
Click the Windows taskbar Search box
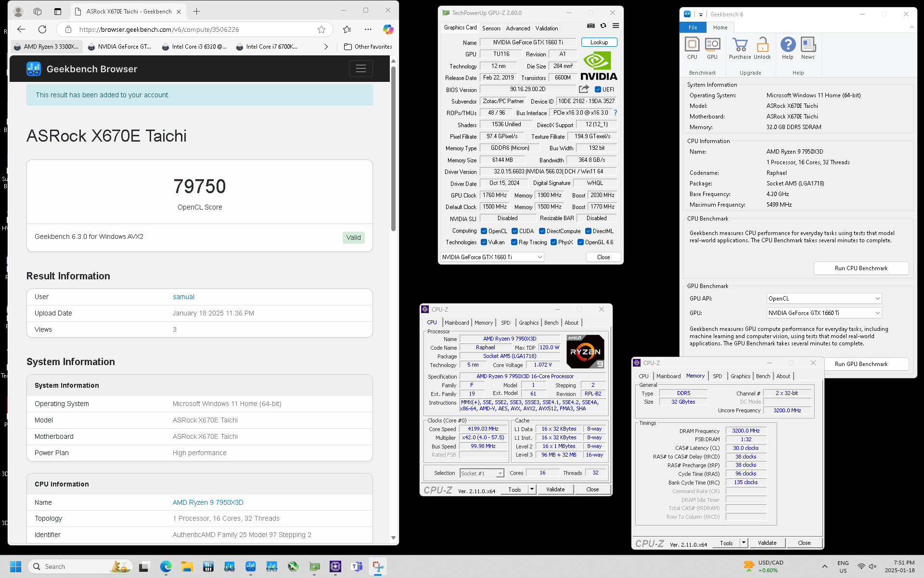tap(80, 566)
